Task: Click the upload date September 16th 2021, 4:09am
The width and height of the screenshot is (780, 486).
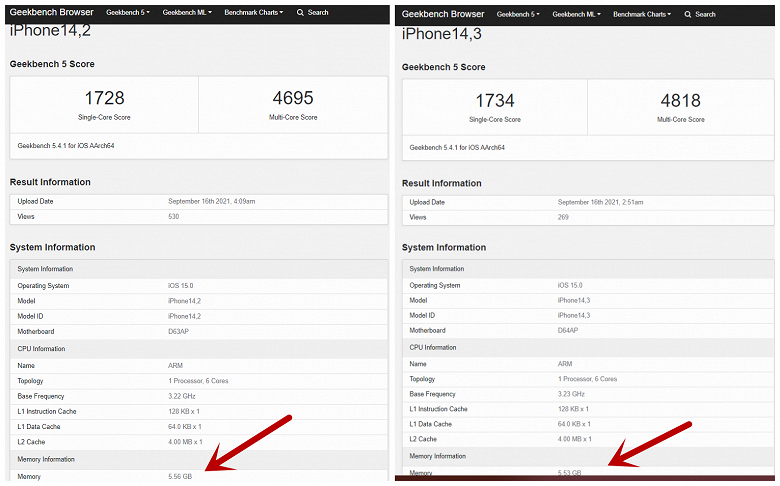Action: tap(211, 201)
